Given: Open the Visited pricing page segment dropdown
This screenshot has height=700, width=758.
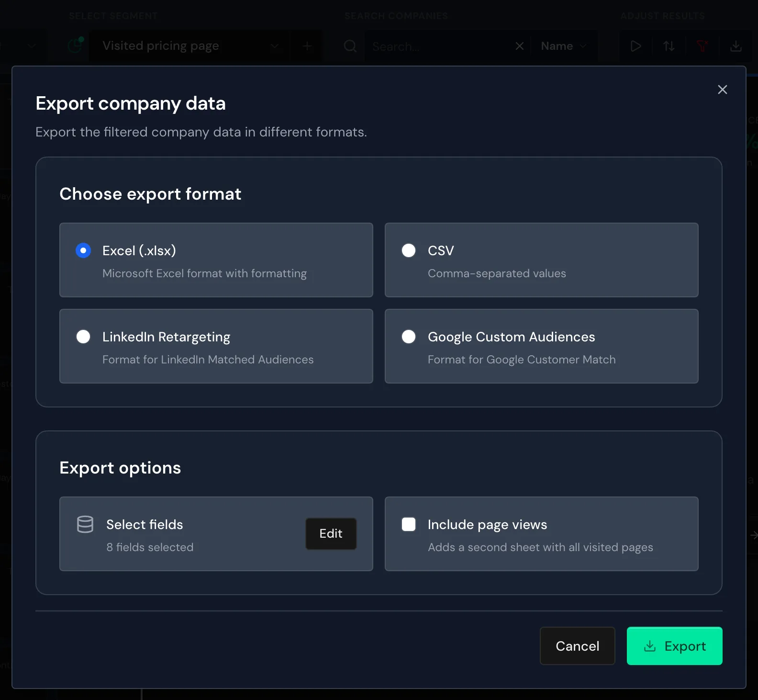Looking at the screenshot, I should [x=189, y=46].
